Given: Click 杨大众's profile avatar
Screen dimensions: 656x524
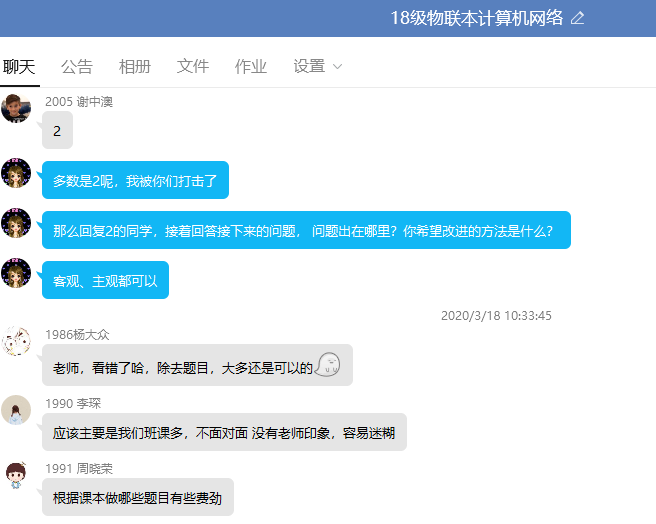Looking at the screenshot, I should pyautogui.click(x=16, y=341).
